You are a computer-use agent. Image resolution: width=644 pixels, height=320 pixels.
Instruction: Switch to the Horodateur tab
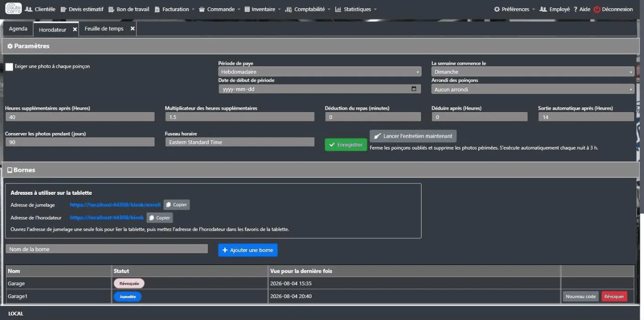point(53,30)
